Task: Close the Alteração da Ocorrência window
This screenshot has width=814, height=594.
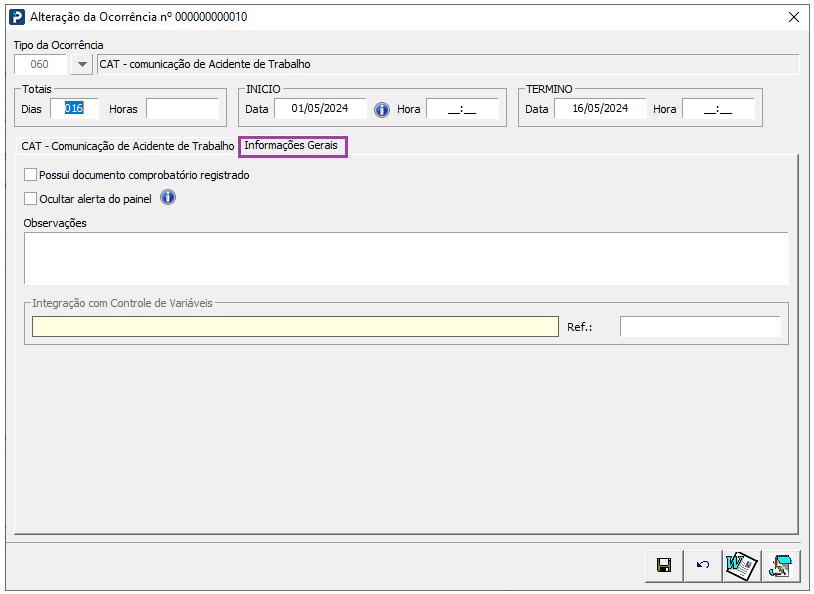Action: click(x=794, y=17)
